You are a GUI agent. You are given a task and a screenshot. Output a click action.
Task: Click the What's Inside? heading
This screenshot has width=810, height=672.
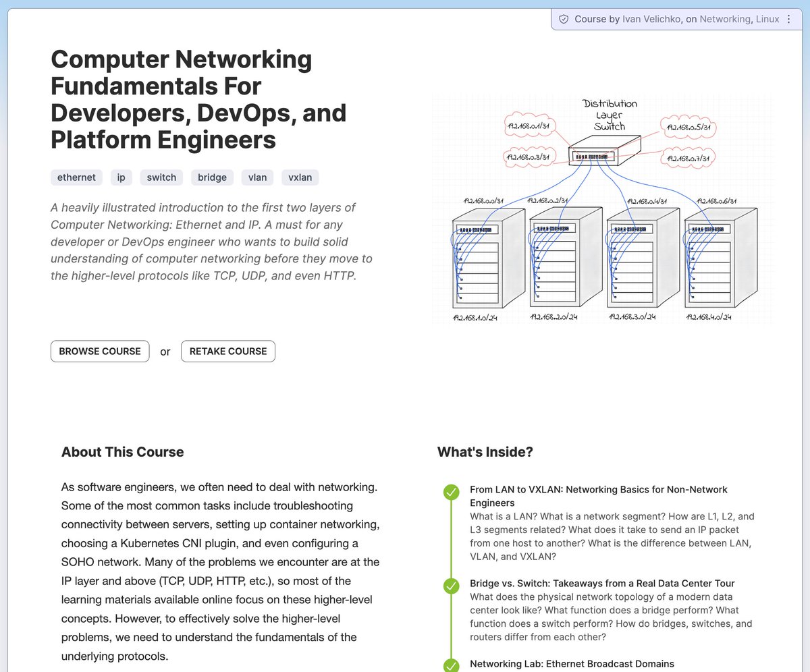(485, 452)
